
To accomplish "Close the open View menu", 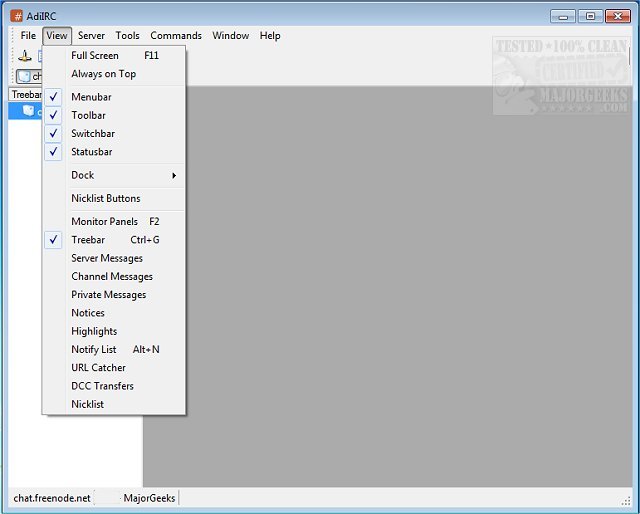I will tap(57, 36).
